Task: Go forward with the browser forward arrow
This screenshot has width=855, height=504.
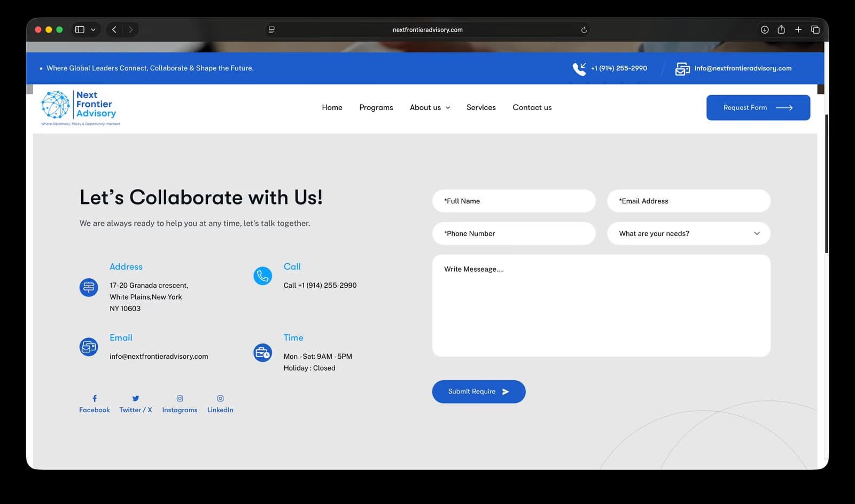Action: click(130, 30)
